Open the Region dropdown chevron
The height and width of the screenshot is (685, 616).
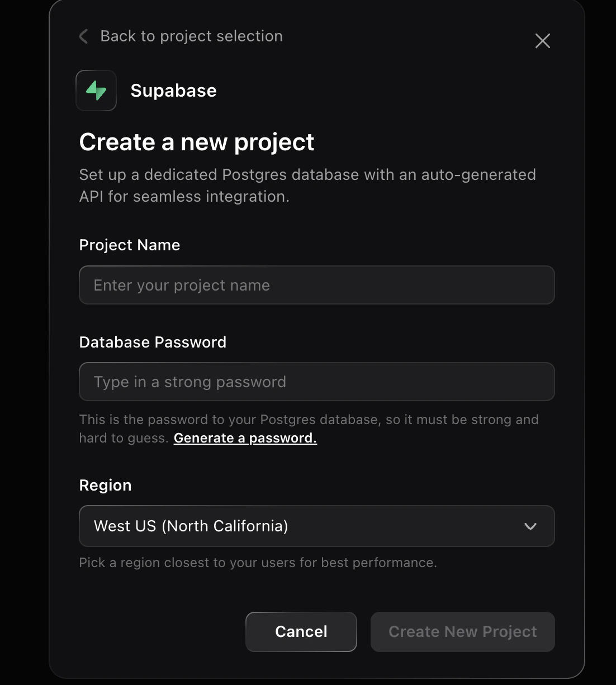click(x=530, y=526)
